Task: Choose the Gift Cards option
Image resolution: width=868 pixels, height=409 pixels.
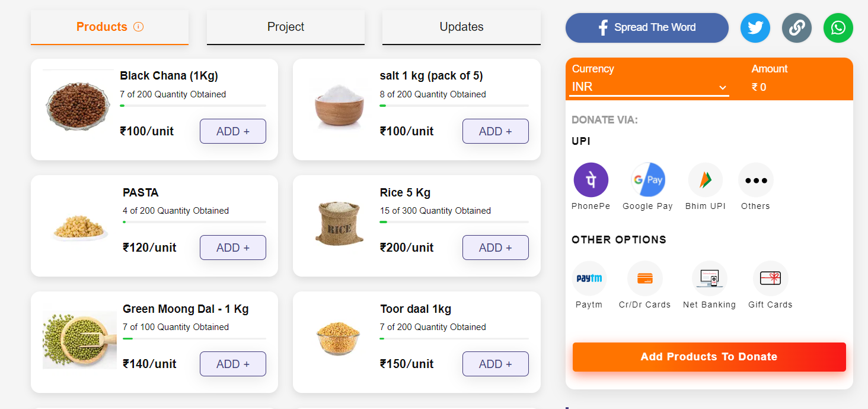Action: click(771, 278)
